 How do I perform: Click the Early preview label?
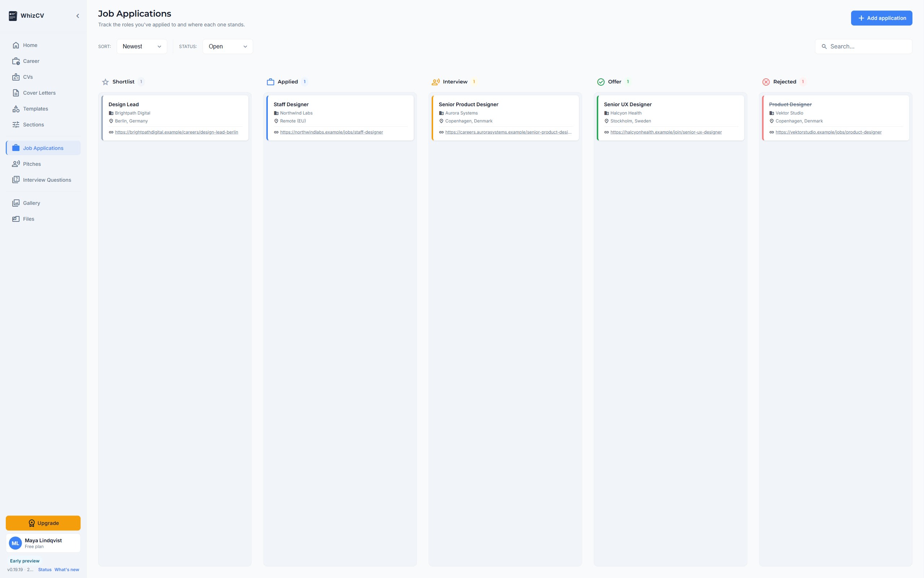pyautogui.click(x=25, y=561)
